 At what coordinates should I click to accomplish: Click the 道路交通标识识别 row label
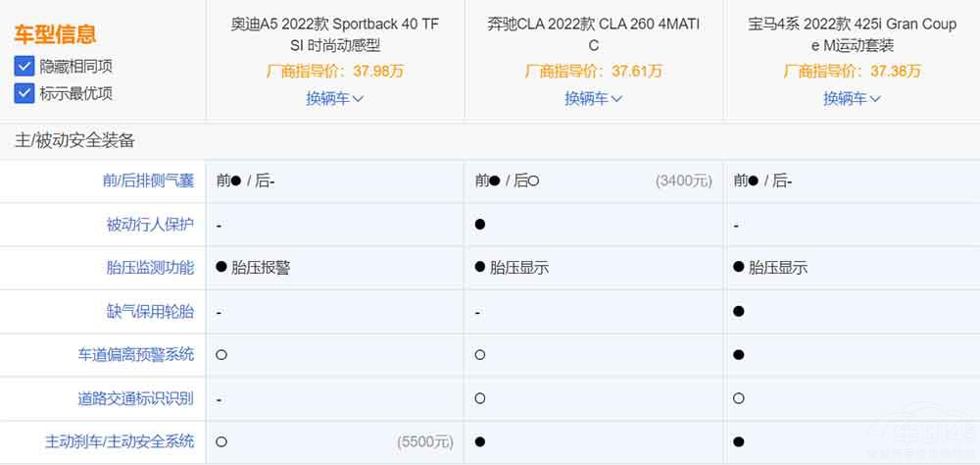click(136, 398)
